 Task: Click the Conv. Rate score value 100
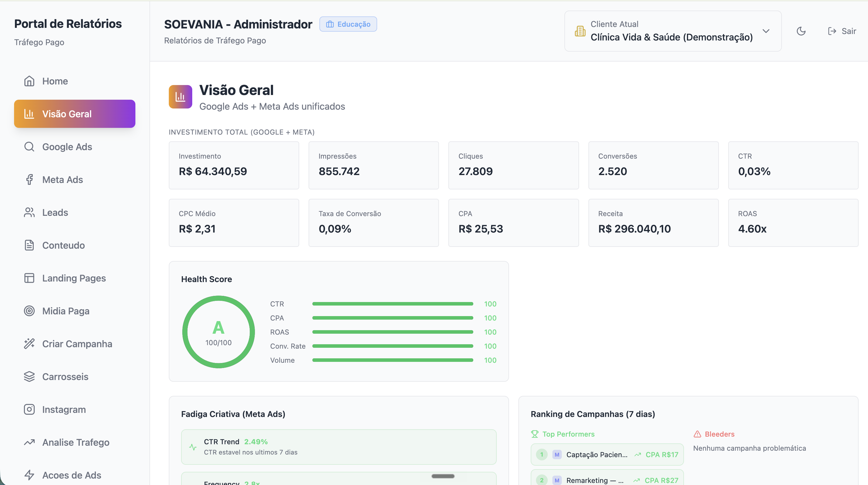(490, 346)
